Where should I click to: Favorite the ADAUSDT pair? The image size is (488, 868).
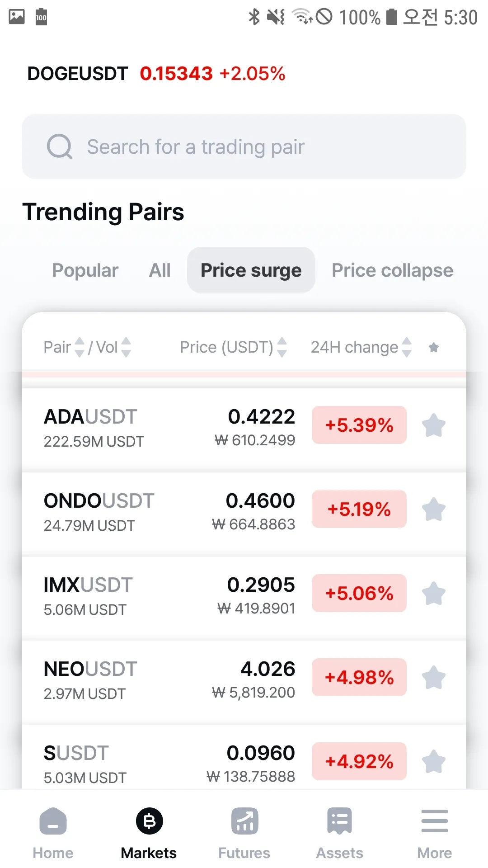point(434,425)
